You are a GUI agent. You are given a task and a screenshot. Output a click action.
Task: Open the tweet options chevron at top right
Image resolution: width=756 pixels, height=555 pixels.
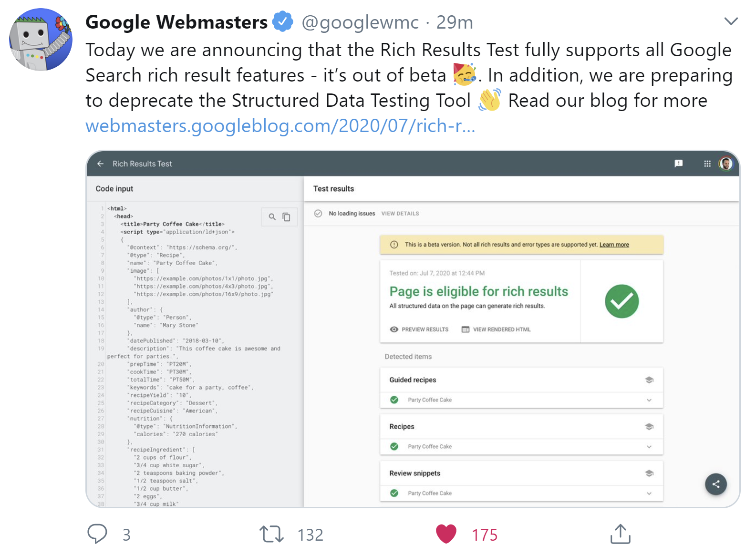click(x=731, y=21)
